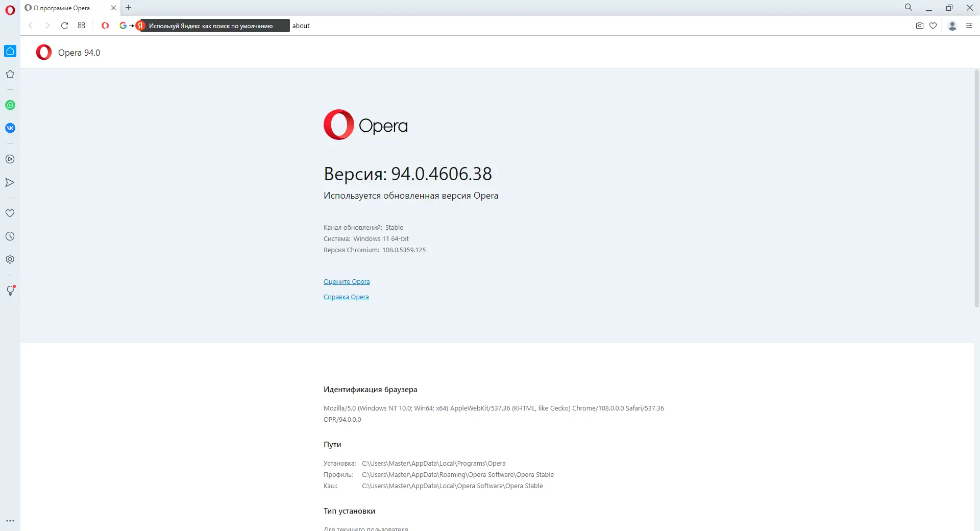Screen dimensions: 980x531
Task: Open Easy Setup menu icon
Action: coord(969,26)
